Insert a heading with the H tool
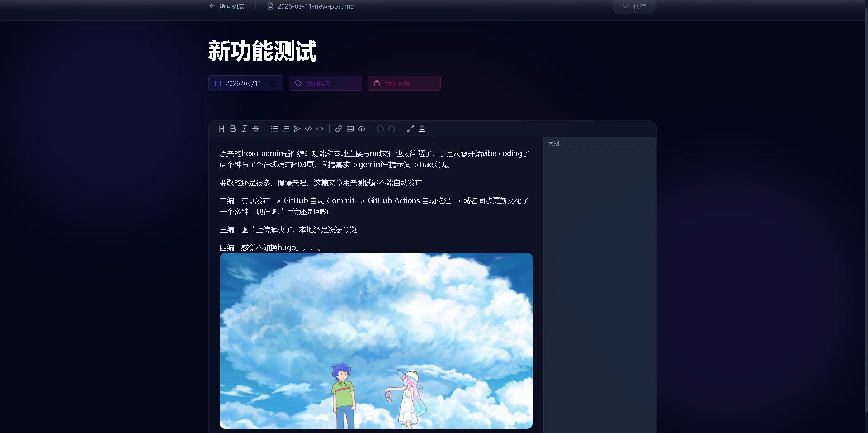 click(222, 129)
